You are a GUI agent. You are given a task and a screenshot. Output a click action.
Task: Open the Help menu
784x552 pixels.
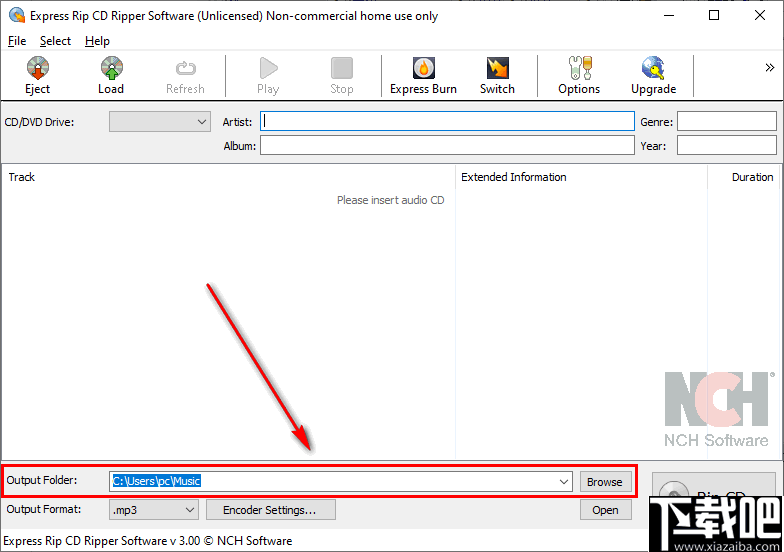[x=97, y=41]
